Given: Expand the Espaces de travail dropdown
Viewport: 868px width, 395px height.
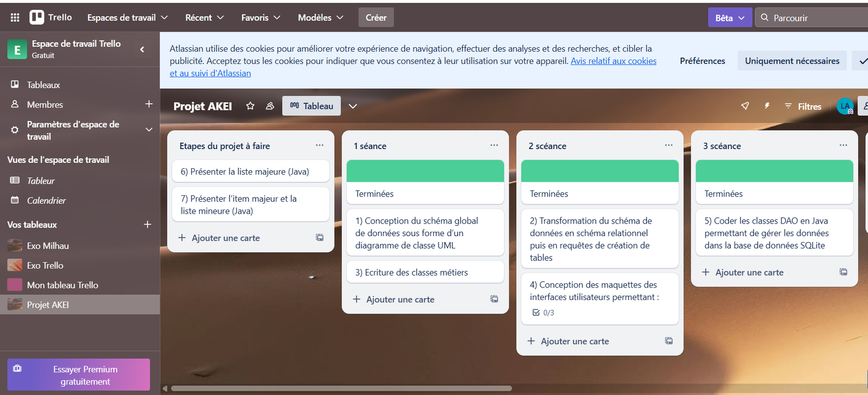Looking at the screenshot, I should pyautogui.click(x=127, y=17).
